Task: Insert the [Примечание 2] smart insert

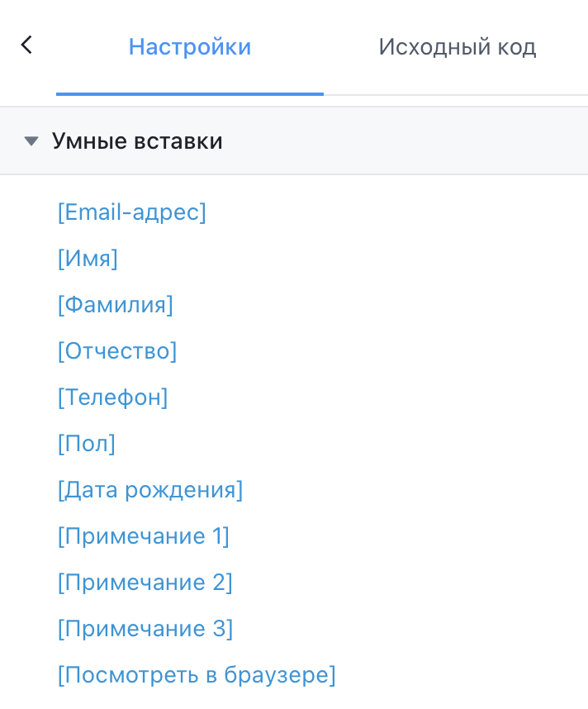Action: 145,583
